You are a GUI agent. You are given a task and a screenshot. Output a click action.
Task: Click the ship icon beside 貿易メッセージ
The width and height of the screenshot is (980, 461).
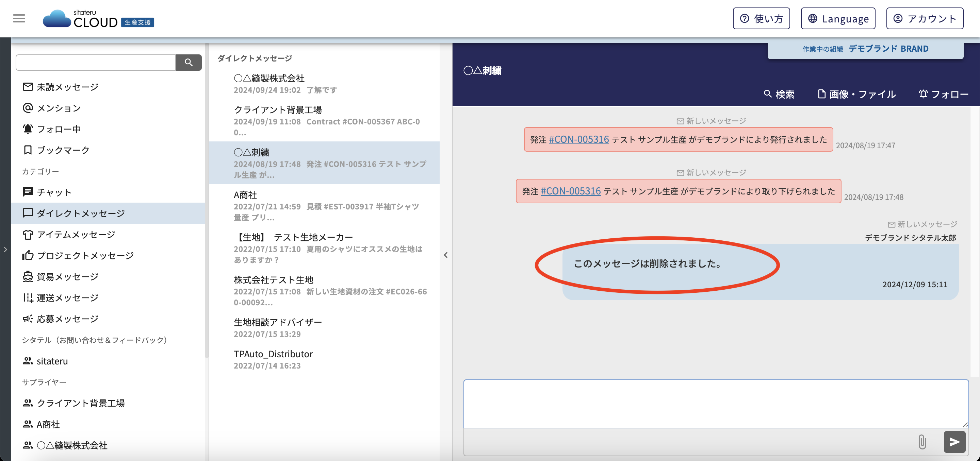[28, 276]
